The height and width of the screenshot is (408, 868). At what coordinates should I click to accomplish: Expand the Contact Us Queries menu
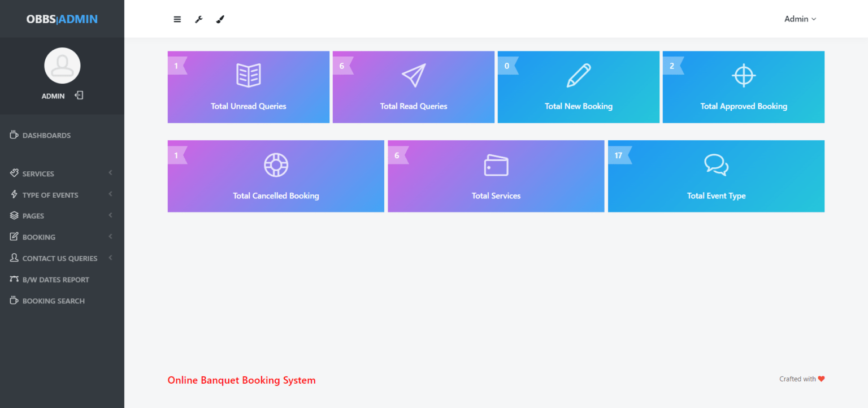pyautogui.click(x=59, y=258)
